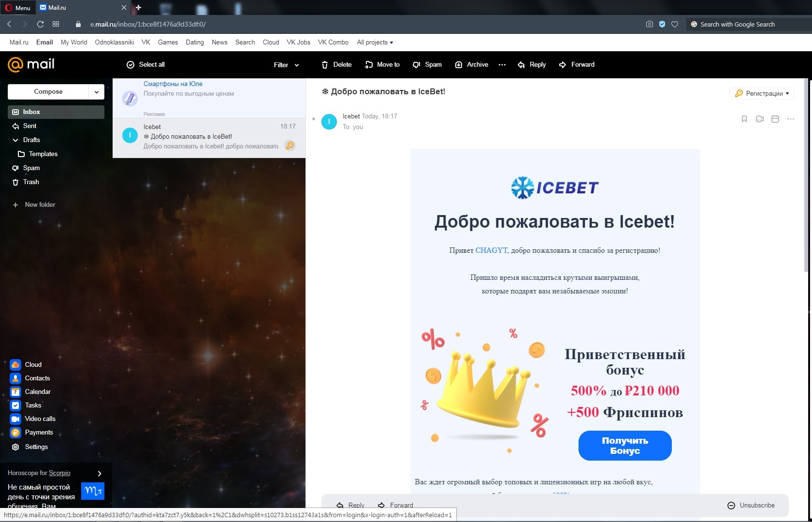Click the address bar URL
Image resolution: width=812 pixels, height=522 pixels.
click(x=148, y=24)
